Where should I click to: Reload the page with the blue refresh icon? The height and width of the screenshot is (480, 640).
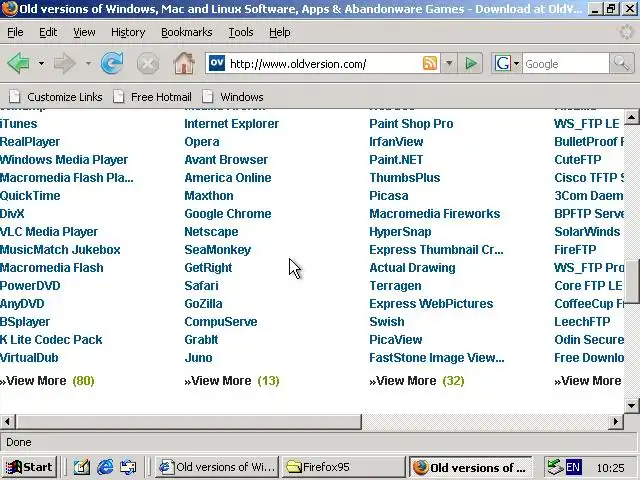click(x=112, y=63)
